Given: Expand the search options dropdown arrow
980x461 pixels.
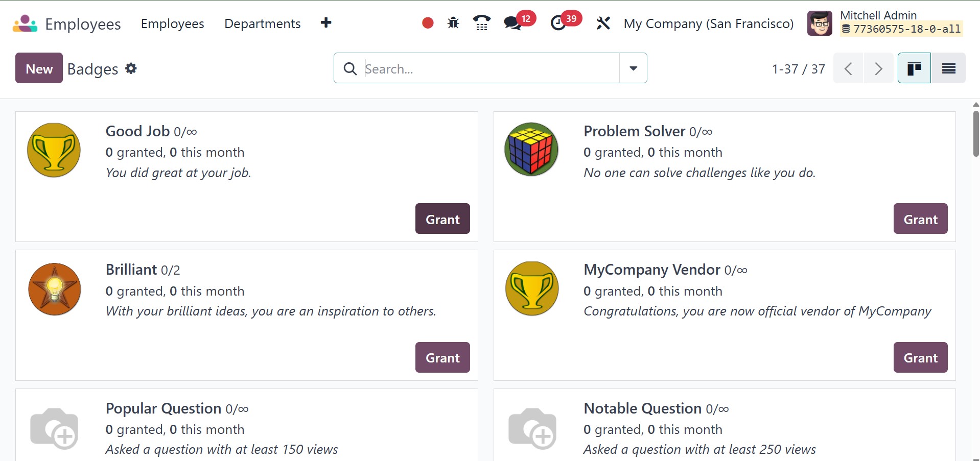Looking at the screenshot, I should (633, 68).
